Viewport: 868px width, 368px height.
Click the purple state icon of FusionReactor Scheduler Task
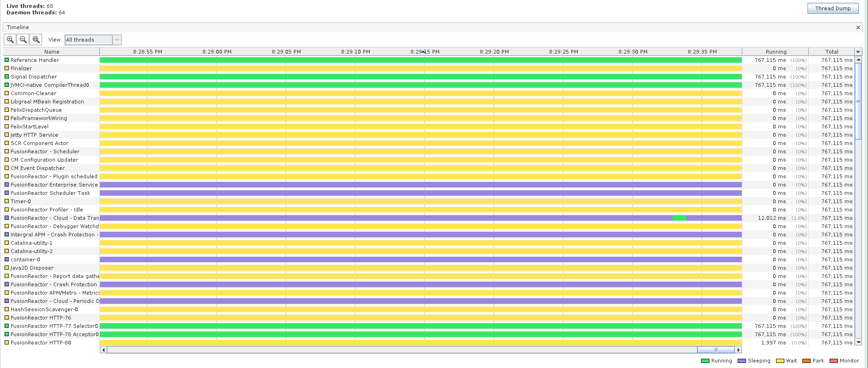click(7, 193)
